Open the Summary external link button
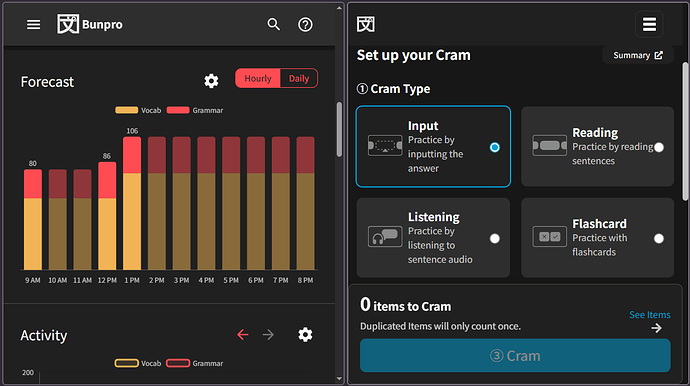The width and height of the screenshot is (690, 386). pyautogui.click(x=638, y=55)
